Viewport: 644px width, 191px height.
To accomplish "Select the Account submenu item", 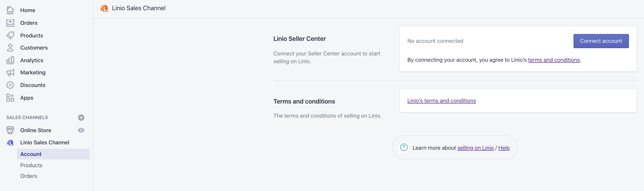I will 31,154.
